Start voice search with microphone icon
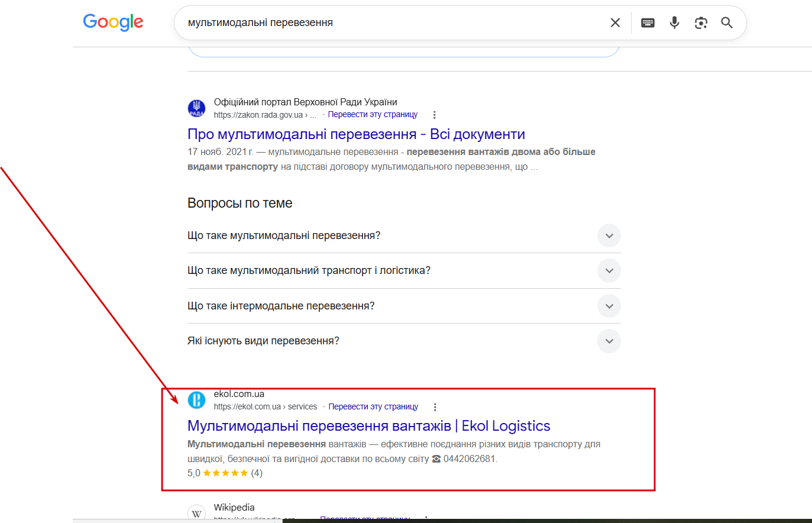Viewport: 812px width, 523px height. (674, 22)
